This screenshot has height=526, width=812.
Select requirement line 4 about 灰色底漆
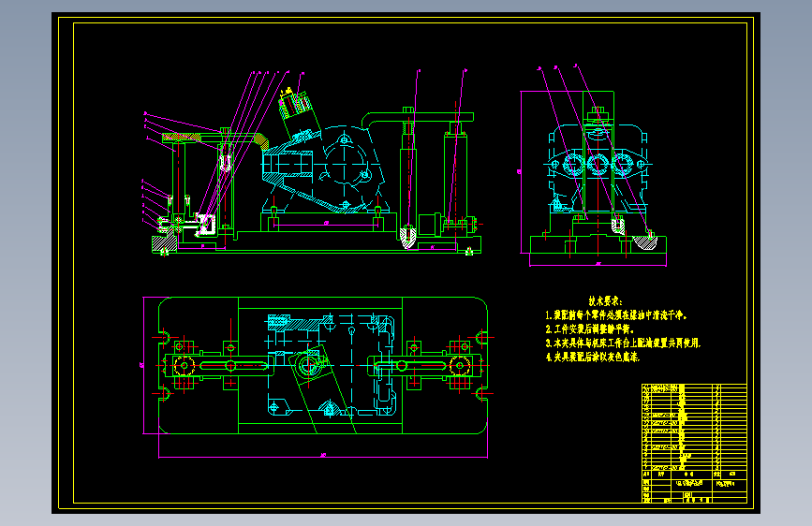click(593, 357)
